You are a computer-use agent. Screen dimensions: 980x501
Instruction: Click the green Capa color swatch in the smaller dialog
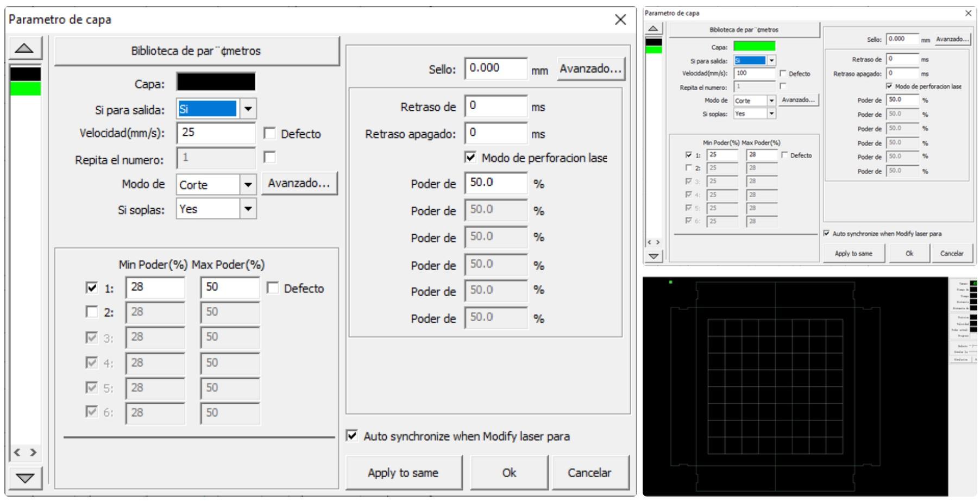click(x=755, y=46)
